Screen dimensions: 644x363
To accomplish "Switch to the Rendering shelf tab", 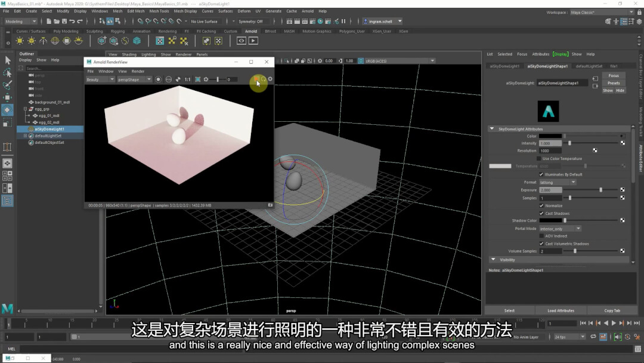I will click(167, 31).
